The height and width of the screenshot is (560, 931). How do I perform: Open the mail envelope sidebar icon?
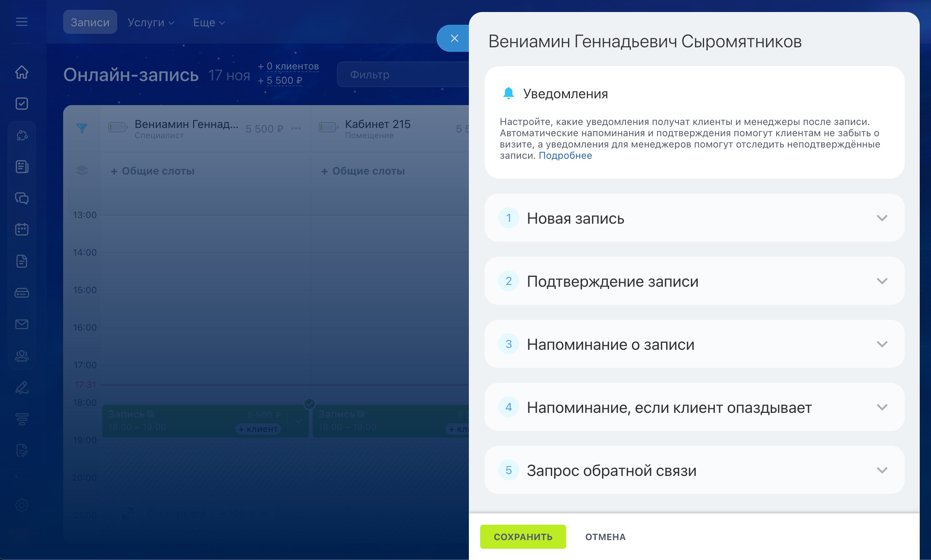[x=21, y=324]
